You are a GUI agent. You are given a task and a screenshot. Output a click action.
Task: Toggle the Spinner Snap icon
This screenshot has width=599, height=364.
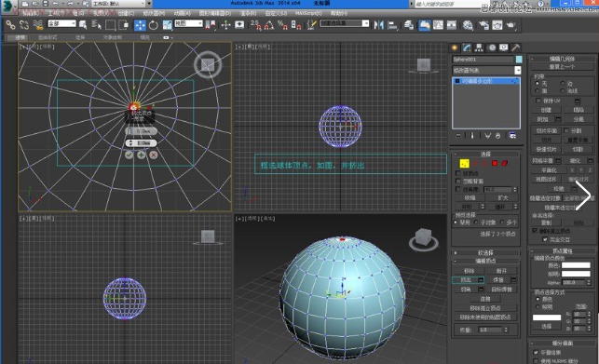pos(295,25)
